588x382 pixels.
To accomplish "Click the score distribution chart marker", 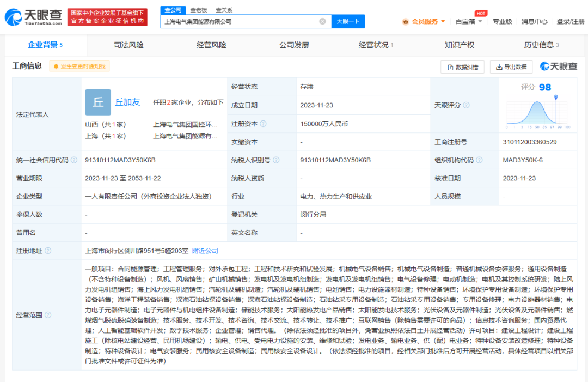I will click(556, 98).
